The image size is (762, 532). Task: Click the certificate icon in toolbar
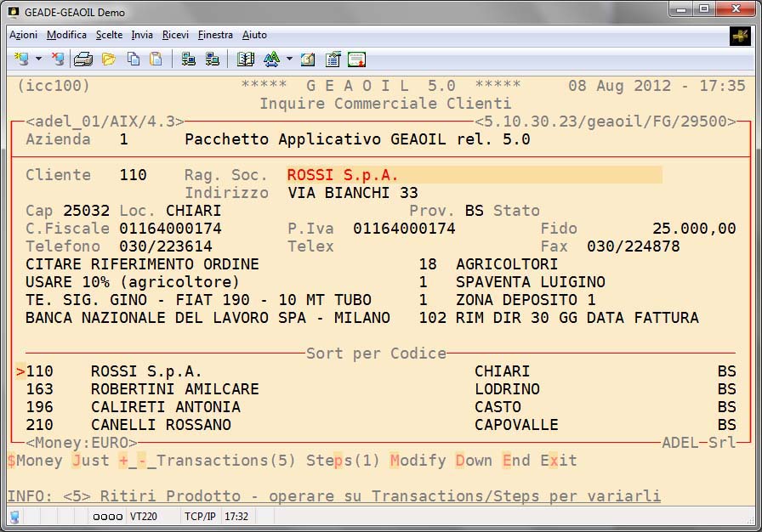coord(356,59)
